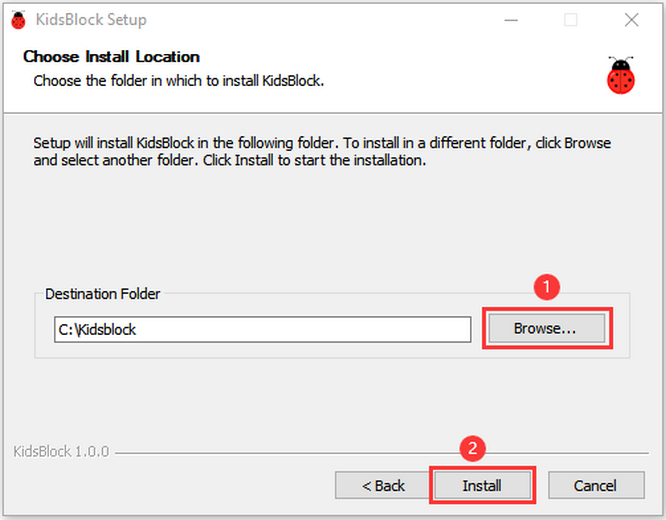Image resolution: width=666 pixels, height=520 pixels.
Task: Focus the Destination Folder path field
Action: [262, 329]
